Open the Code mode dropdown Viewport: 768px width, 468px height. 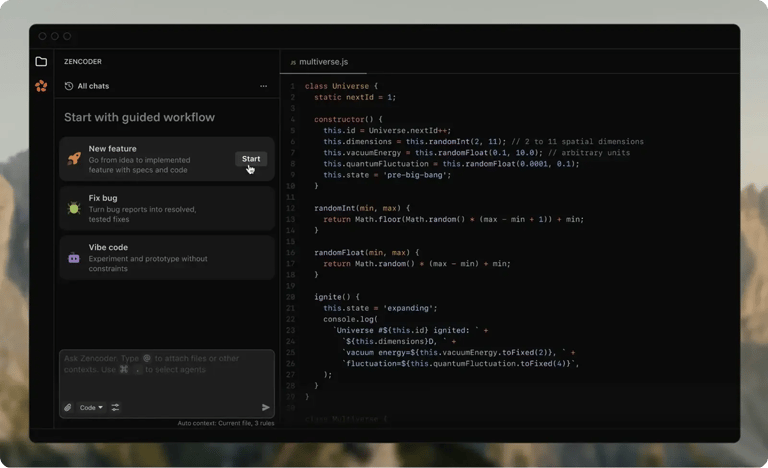pyautogui.click(x=91, y=407)
